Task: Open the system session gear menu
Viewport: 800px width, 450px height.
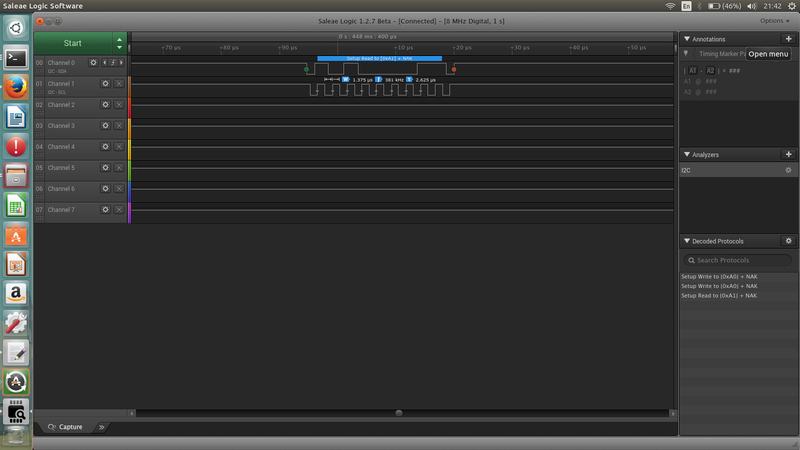Action: point(791,6)
